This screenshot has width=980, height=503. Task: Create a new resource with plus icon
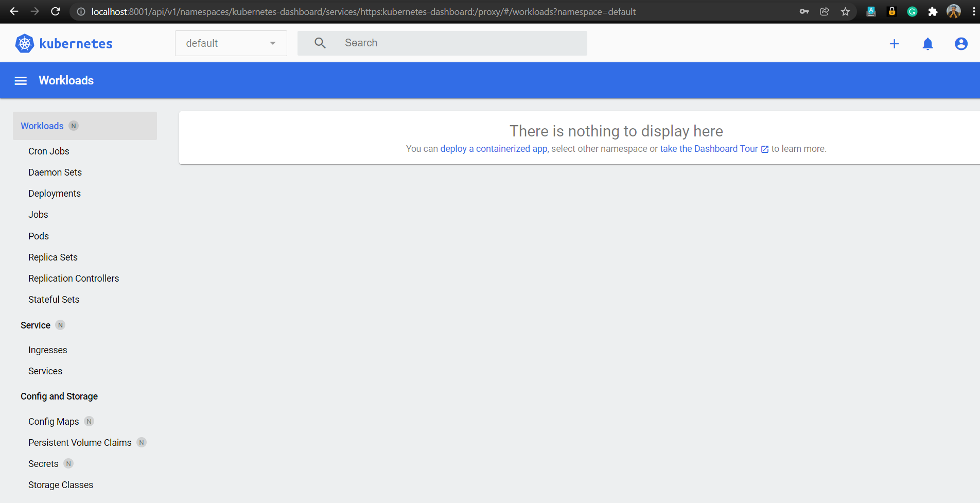pyautogui.click(x=895, y=44)
